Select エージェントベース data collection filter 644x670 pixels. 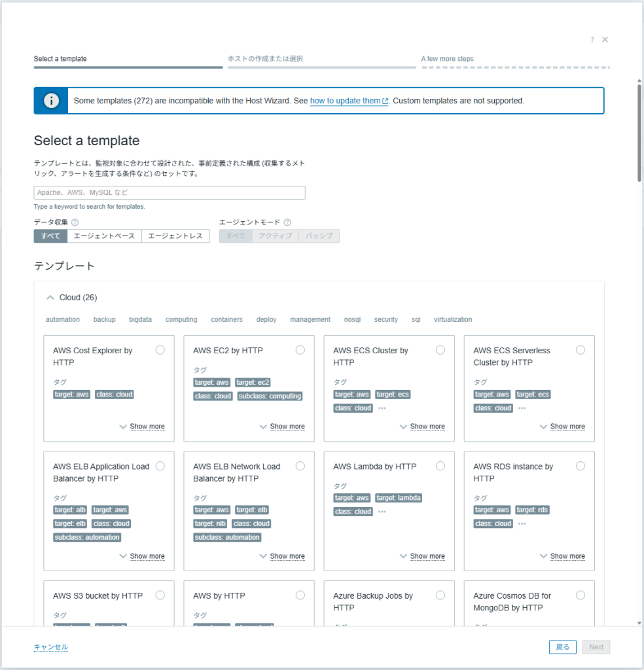click(x=104, y=236)
